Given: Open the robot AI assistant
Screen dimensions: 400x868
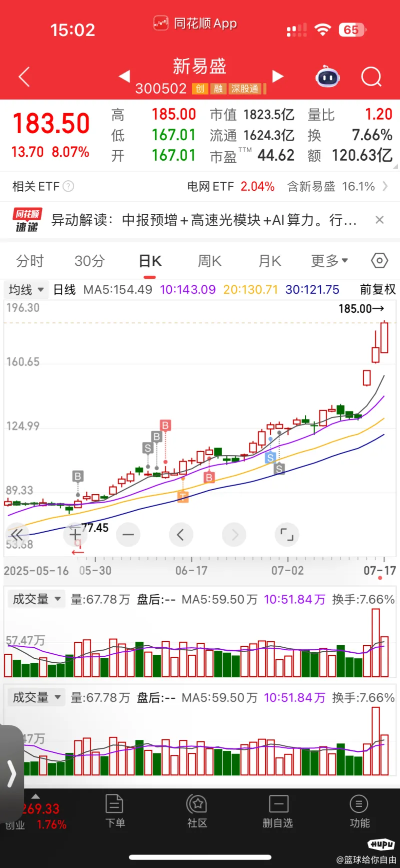Looking at the screenshot, I should (328, 77).
